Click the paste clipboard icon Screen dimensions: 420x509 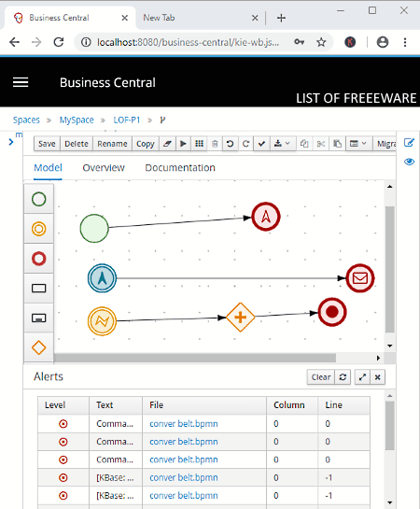(x=337, y=144)
